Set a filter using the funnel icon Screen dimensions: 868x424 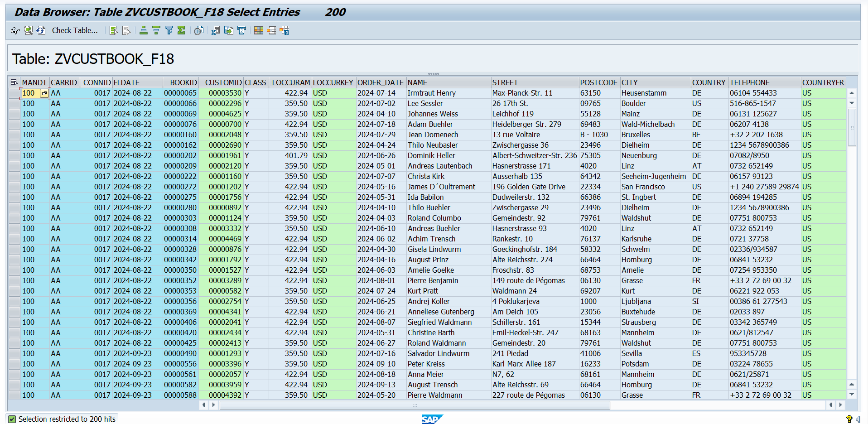(169, 30)
